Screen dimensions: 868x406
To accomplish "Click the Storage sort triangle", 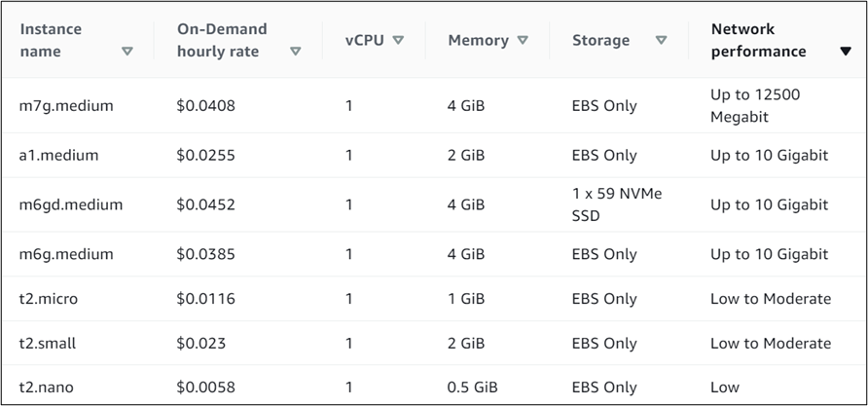I will point(662,40).
